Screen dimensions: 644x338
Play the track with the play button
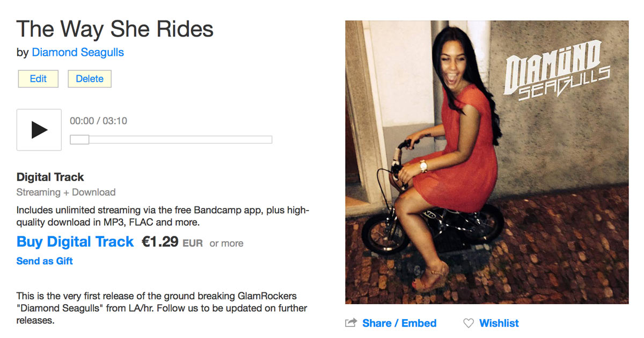[x=39, y=130]
